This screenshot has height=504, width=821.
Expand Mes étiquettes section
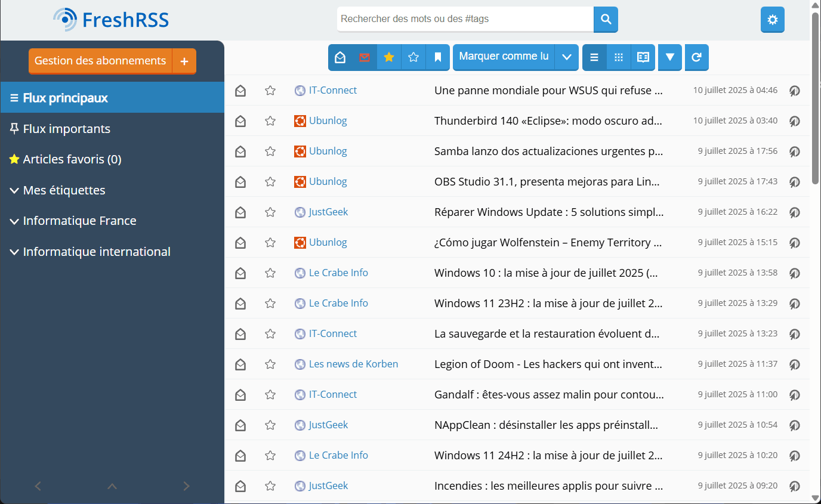click(x=15, y=191)
